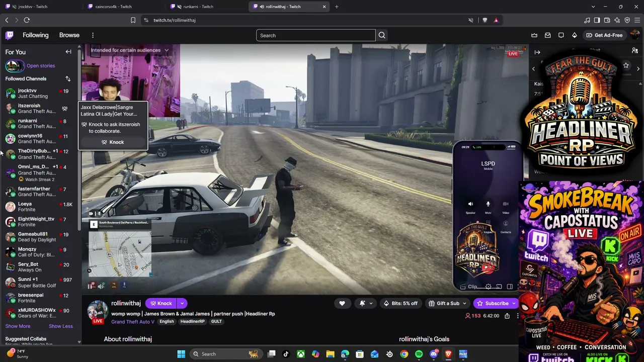Open a new browser tab
Image resolution: width=644 pixels, height=362 pixels.
point(337,7)
